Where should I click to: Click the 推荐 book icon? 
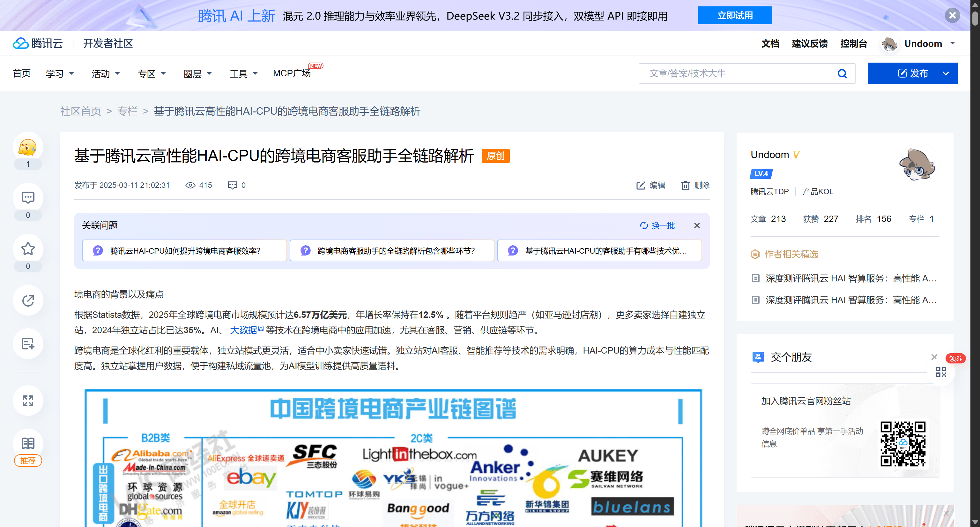click(x=28, y=444)
